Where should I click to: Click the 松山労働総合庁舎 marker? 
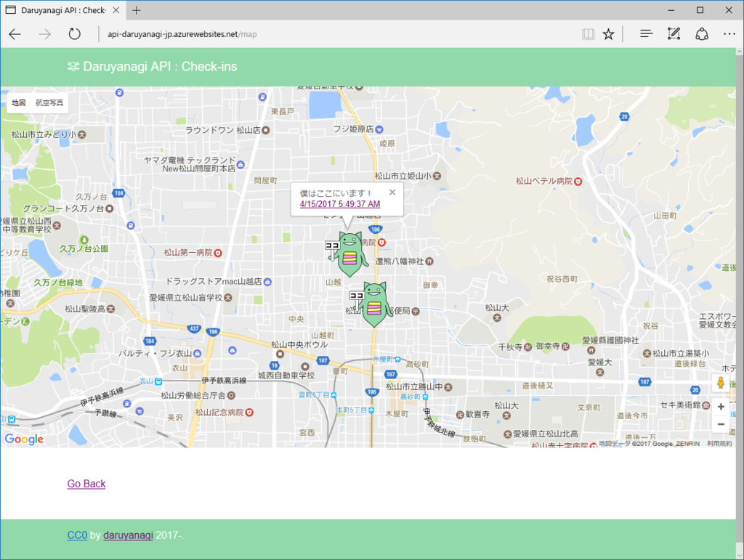[231, 395]
